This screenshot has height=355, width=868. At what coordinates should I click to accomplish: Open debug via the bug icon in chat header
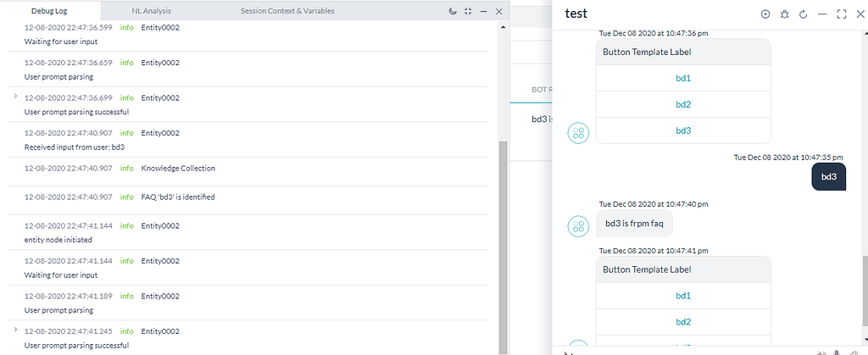[x=784, y=14]
